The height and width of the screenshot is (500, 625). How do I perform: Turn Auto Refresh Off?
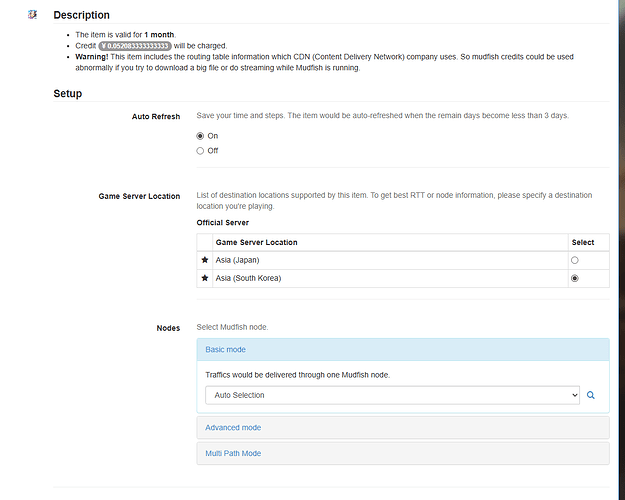pos(200,151)
